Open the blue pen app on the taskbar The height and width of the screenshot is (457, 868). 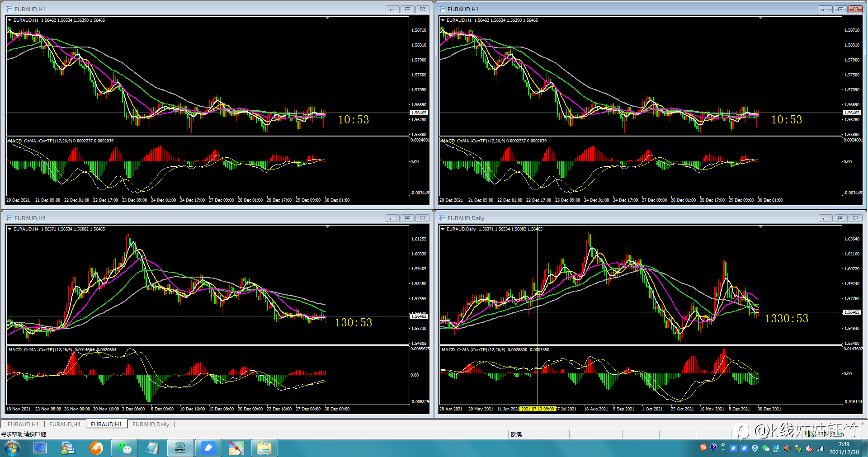[208, 448]
